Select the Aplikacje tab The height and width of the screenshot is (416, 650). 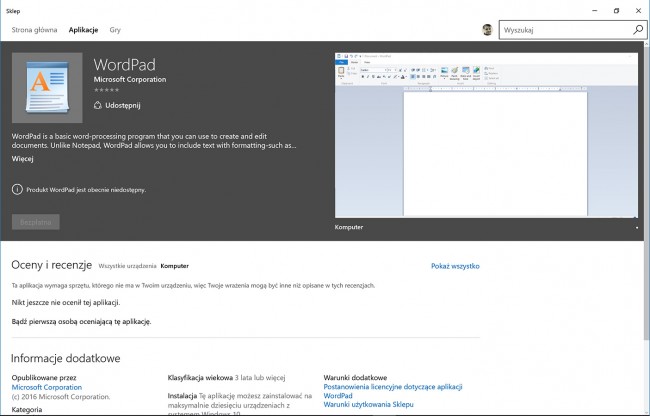pyautogui.click(x=83, y=30)
